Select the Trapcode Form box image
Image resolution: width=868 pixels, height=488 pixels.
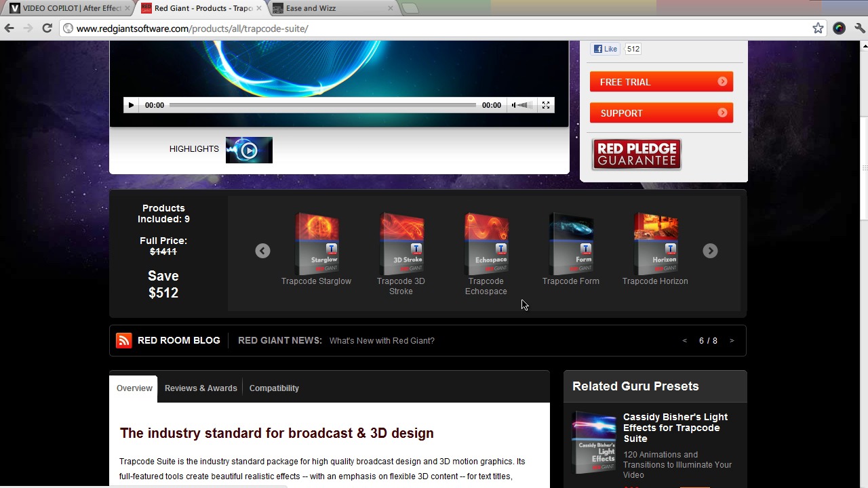[571, 243]
